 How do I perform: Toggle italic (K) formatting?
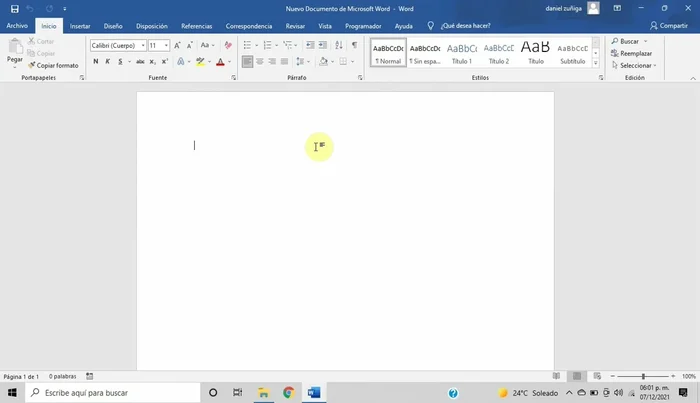tap(108, 62)
